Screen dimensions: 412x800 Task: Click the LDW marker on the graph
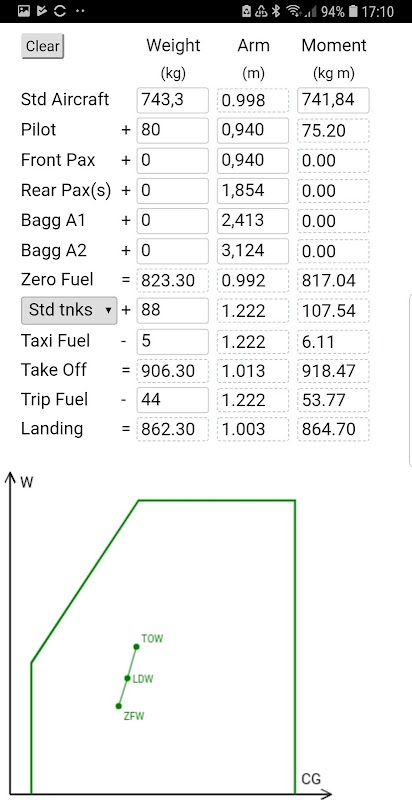click(x=127, y=678)
